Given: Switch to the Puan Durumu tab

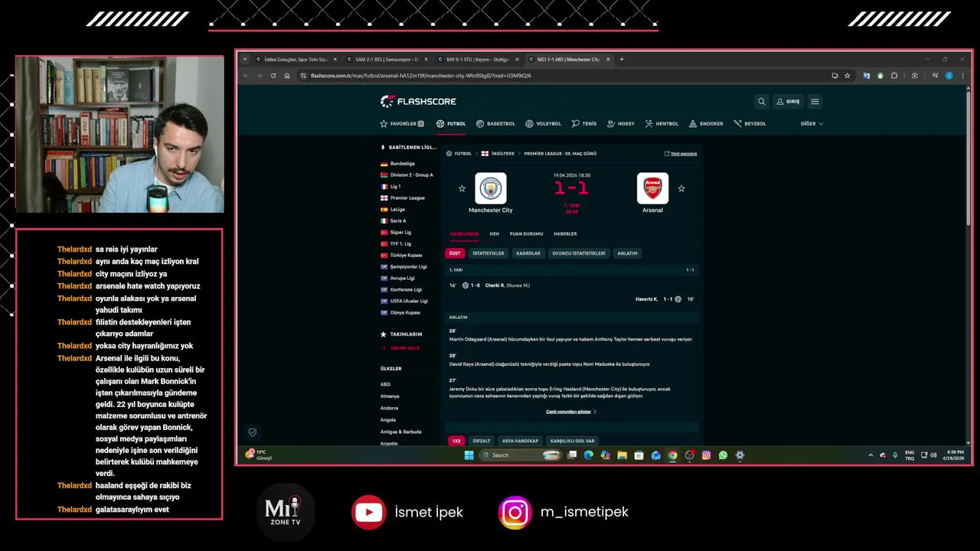Looking at the screenshot, I should 526,233.
